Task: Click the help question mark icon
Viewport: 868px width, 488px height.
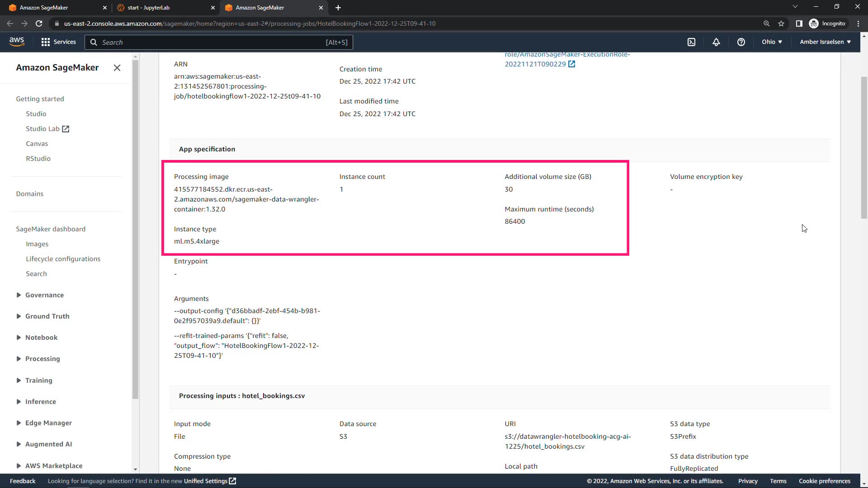Action: tap(741, 42)
